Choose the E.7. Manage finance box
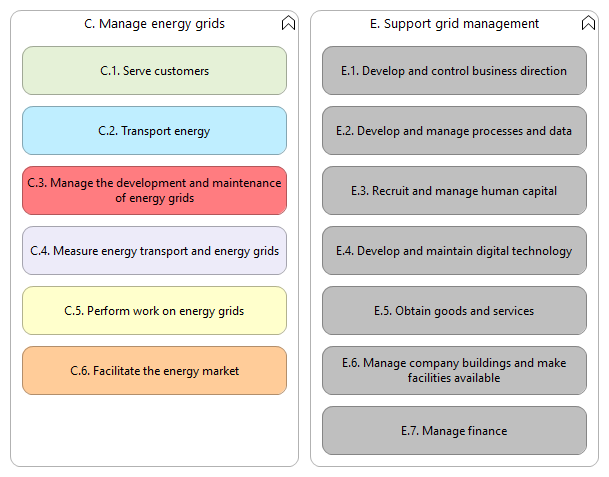The height and width of the screenshot is (477, 609). coord(454,431)
